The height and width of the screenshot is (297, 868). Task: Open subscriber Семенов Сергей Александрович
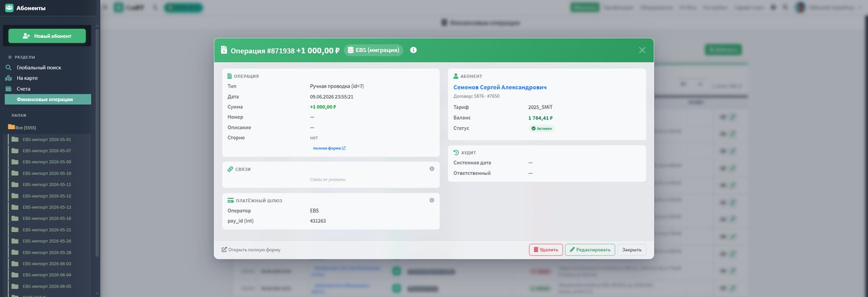click(x=500, y=87)
